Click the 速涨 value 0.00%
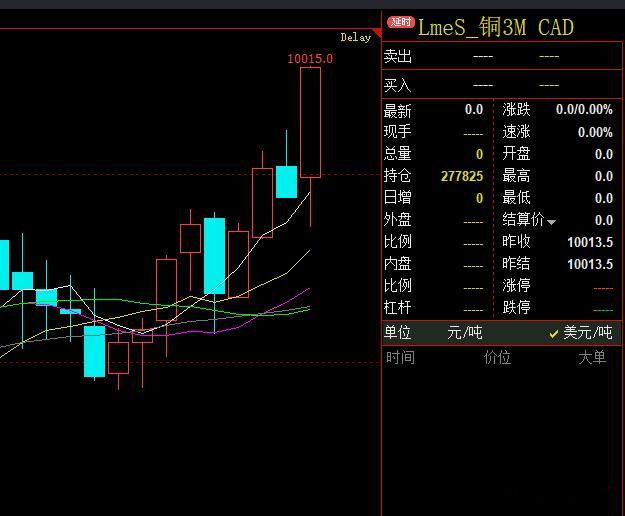The height and width of the screenshot is (516, 625). click(x=595, y=132)
